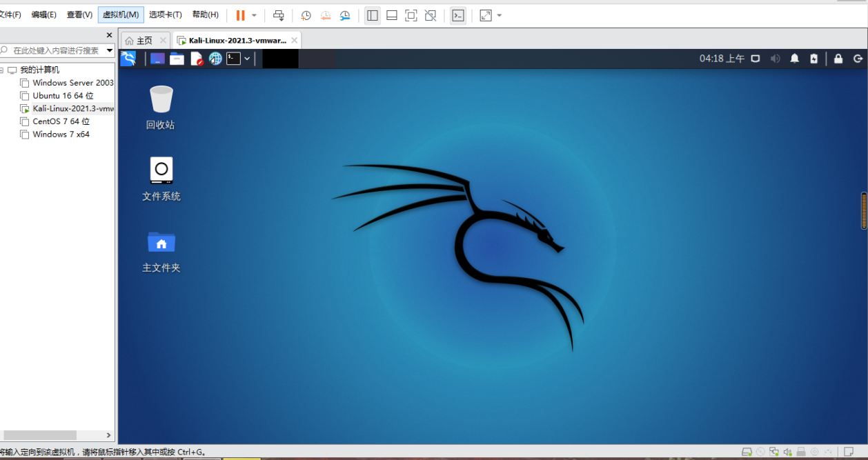Switch to Unity mode
Viewport: 868px width, 460px height.
[430, 15]
